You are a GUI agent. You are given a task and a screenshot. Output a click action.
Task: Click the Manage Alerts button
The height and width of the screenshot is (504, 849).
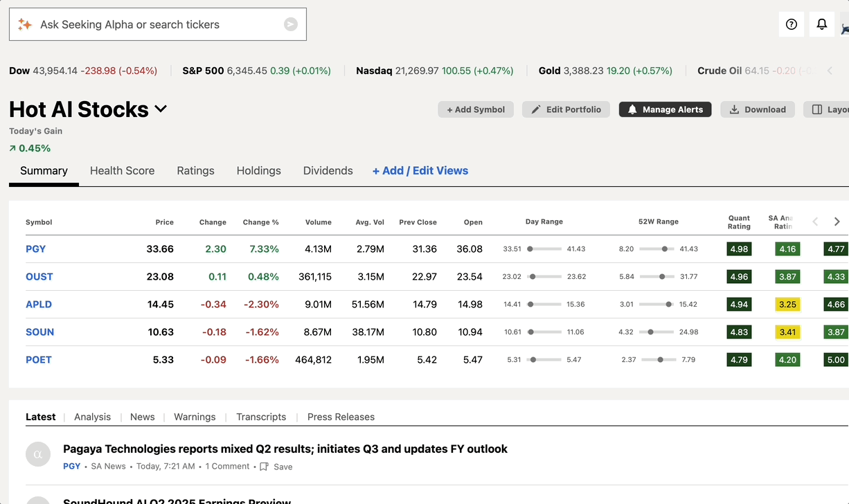(x=665, y=109)
